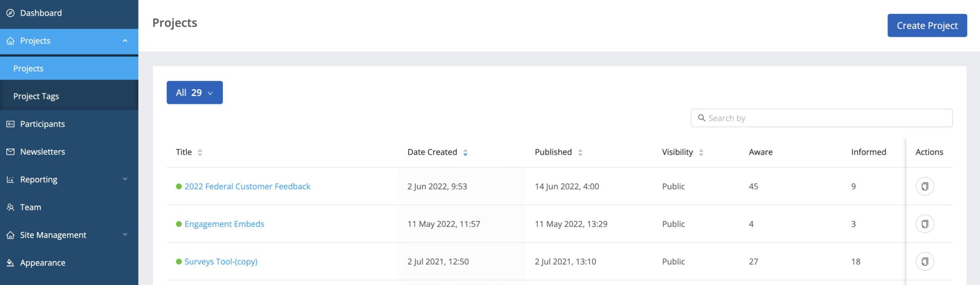The width and height of the screenshot is (980, 285).
Task: Click the Published column sort control
Action: click(580, 152)
